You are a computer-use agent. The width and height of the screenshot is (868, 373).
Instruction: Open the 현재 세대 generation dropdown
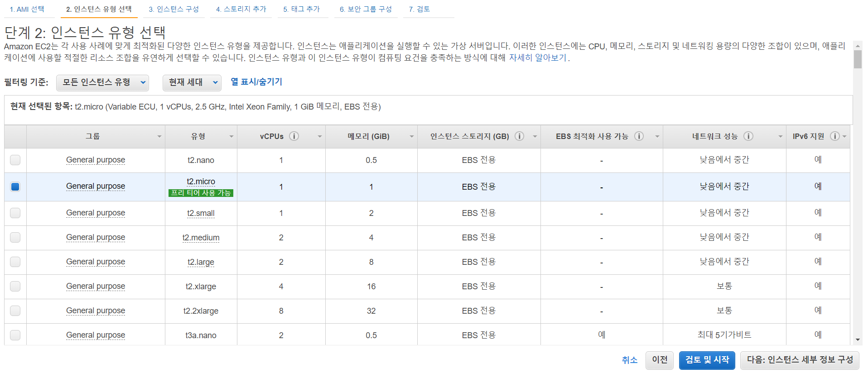point(192,82)
